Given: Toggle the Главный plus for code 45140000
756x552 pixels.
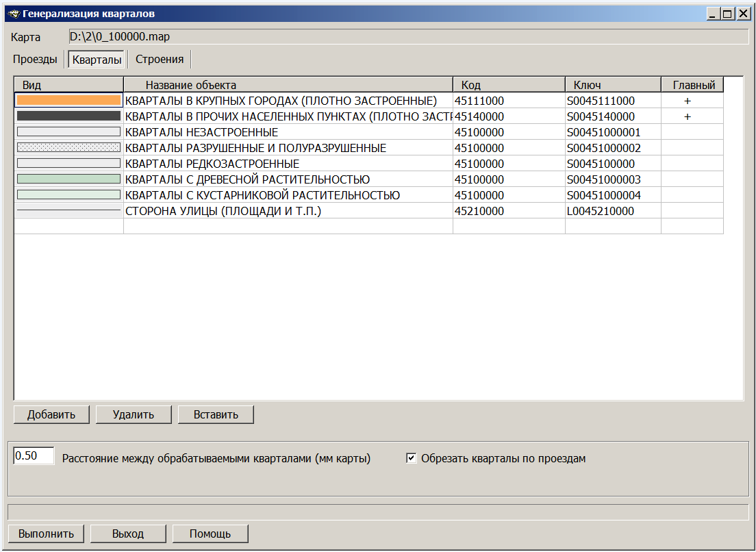Looking at the screenshot, I should 688,116.
